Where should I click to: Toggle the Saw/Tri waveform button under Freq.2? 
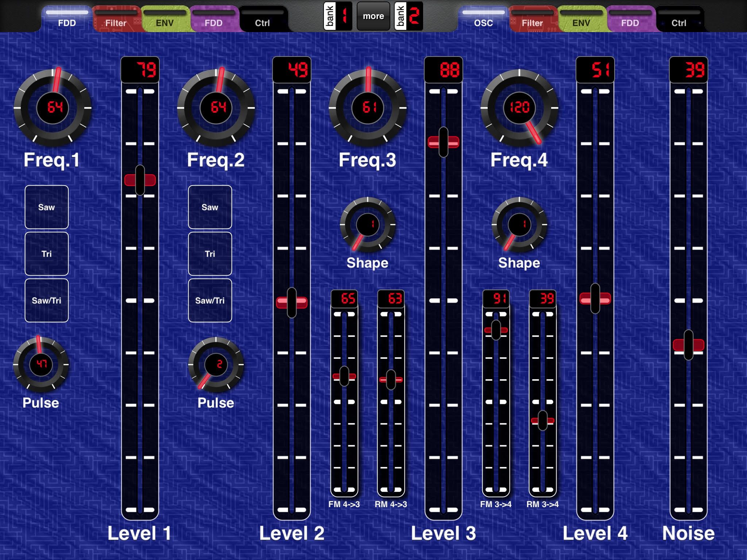tap(210, 300)
